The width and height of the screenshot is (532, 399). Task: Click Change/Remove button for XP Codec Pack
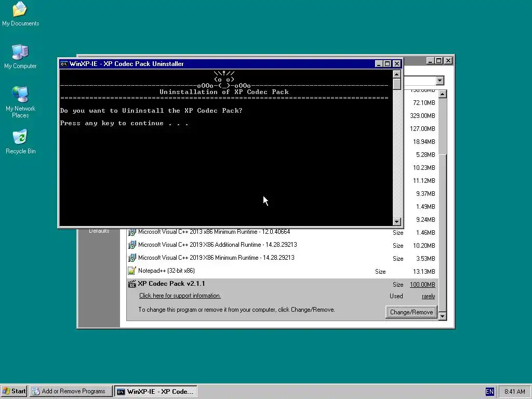pos(411,312)
